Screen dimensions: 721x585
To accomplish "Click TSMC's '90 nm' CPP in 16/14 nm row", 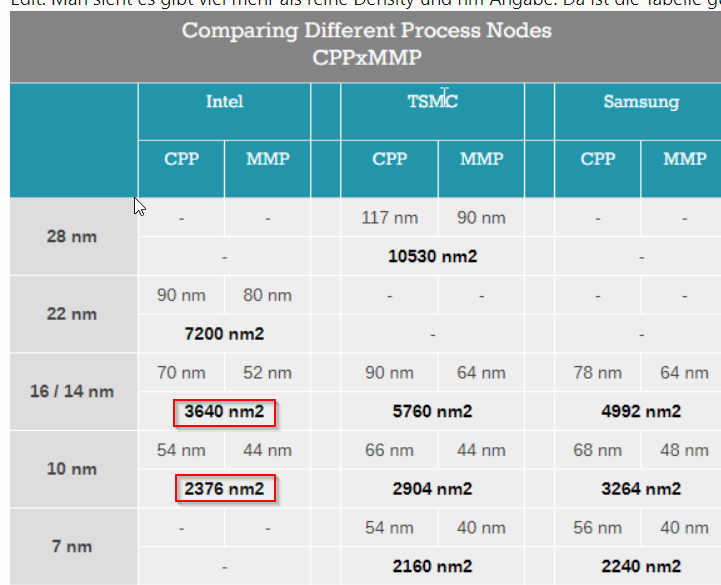I will (389, 373).
